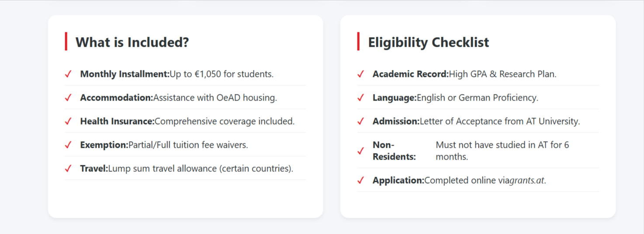The width and height of the screenshot is (644, 234).
Task: Click the 'What is Included?' heading
Action: (132, 42)
